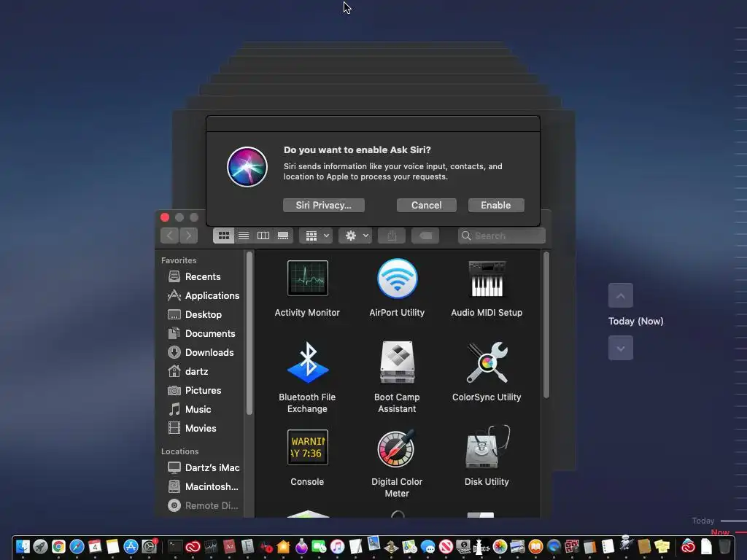
Task: Open the Console app icon
Action: (307, 447)
